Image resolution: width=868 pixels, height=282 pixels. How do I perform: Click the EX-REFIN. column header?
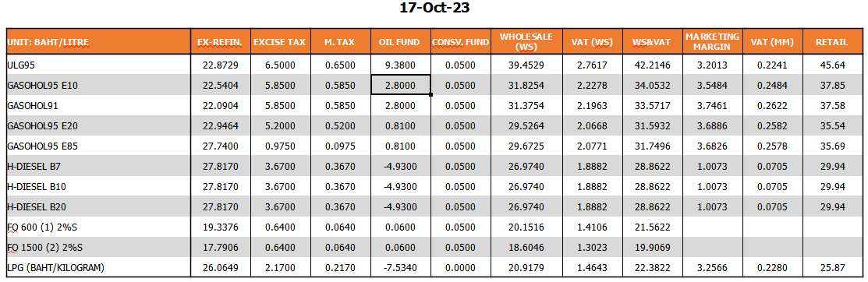click(221, 42)
